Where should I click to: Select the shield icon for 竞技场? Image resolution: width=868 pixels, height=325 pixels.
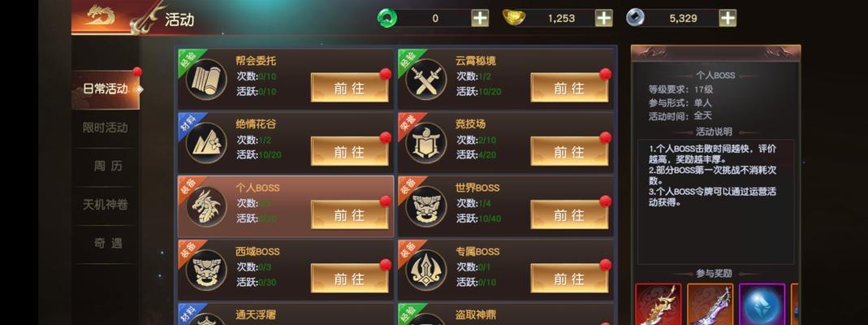click(425, 143)
